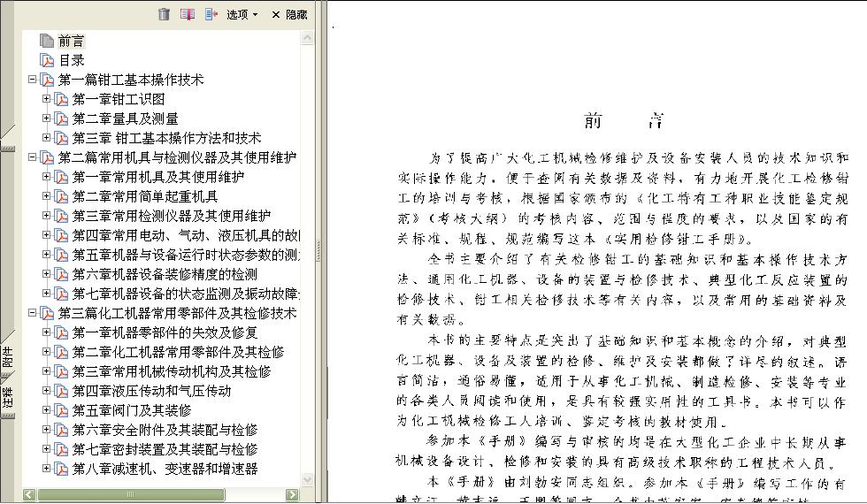Open bookmark 第四章液压传动和气压传动

coord(151,391)
